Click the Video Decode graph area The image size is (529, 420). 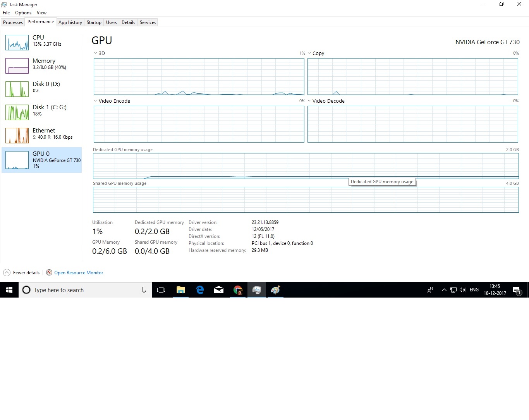pyautogui.click(x=412, y=124)
